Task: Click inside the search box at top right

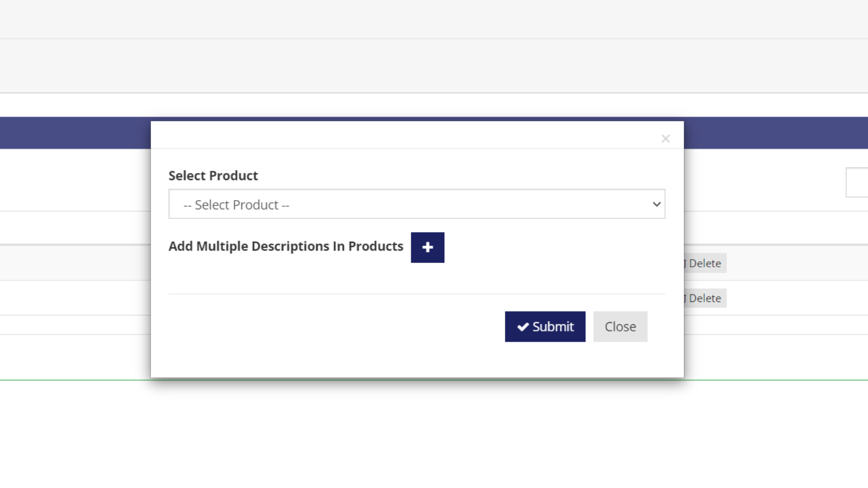Action: (860, 182)
